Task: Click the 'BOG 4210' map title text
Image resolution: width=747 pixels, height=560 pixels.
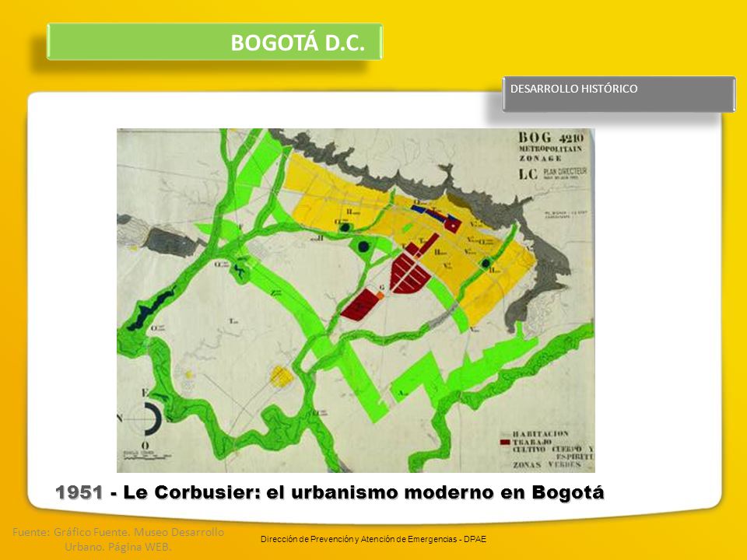Action: pos(551,138)
